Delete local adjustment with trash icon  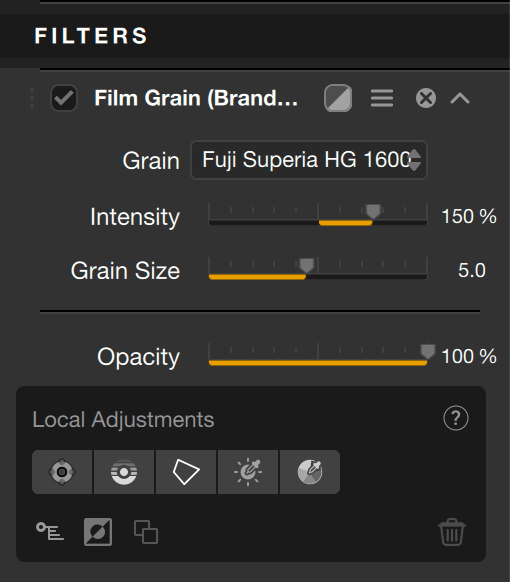tap(452, 532)
